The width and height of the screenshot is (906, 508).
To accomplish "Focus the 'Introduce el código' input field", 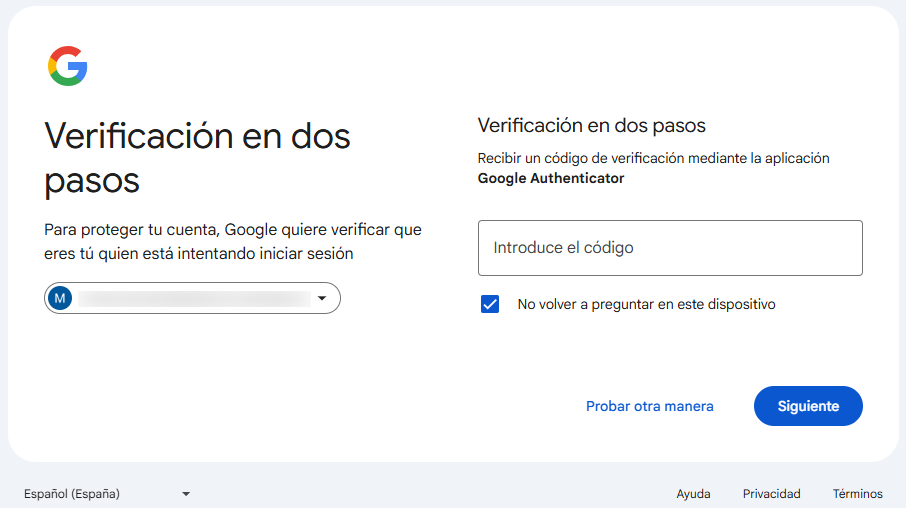I will click(669, 248).
